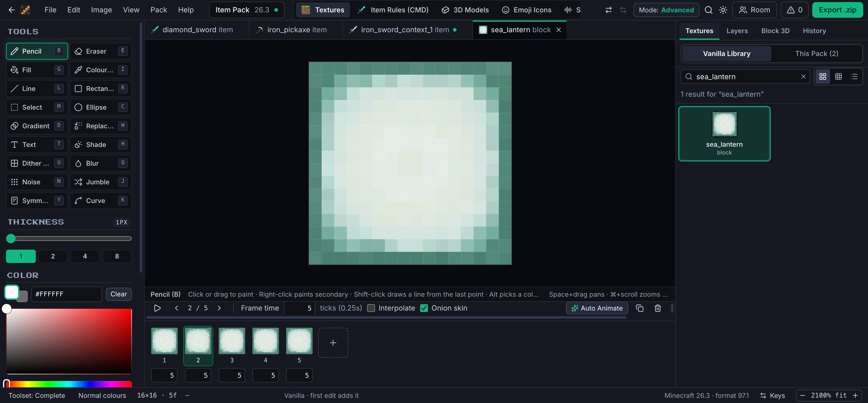868x403 pixels.
Task: Open the Mode: Advanced selector
Action: pos(666,10)
